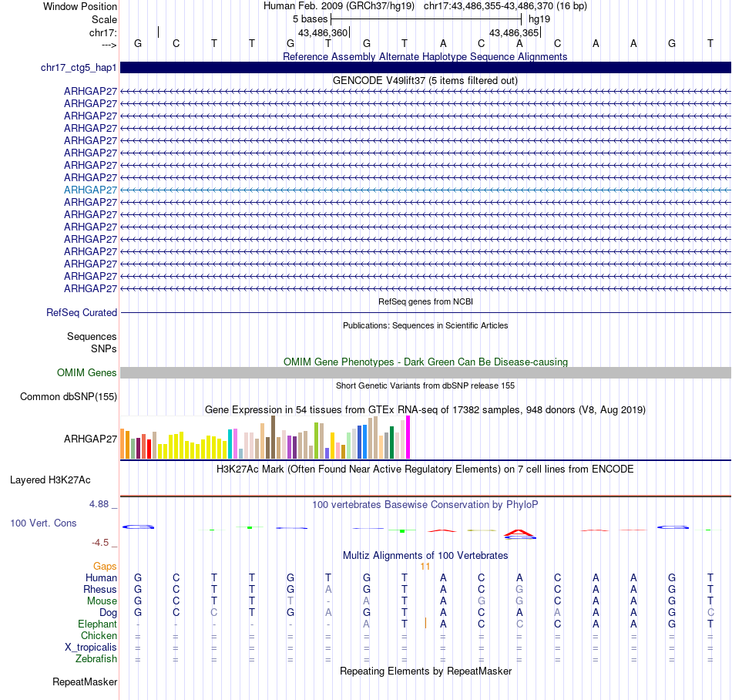Click the orange Gaps row label
Image resolution: width=732 pixels, height=700 pixels.
(x=105, y=566)
